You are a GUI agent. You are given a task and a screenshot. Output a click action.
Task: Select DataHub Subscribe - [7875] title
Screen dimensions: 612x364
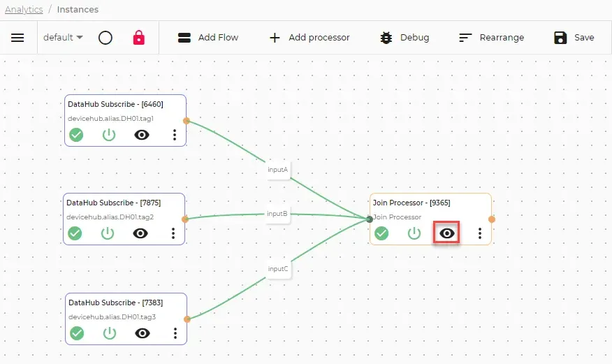(114, 203)
